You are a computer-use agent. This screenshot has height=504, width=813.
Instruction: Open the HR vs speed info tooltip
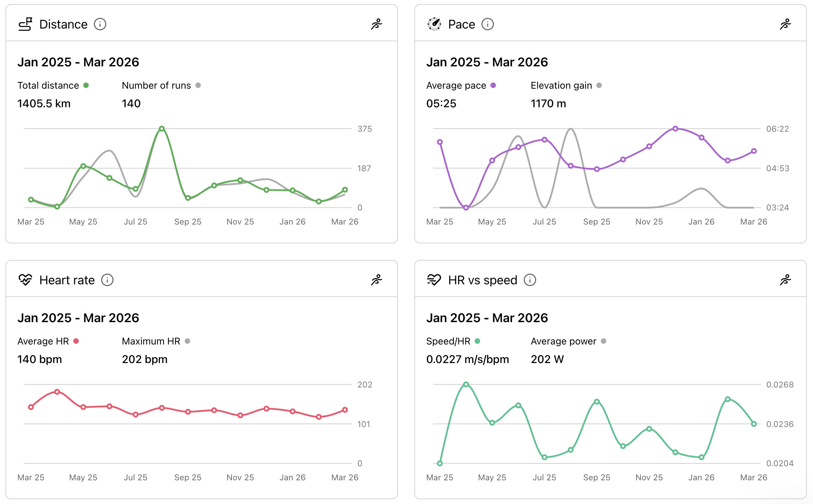pyautogui.click(x=530, y=280)
